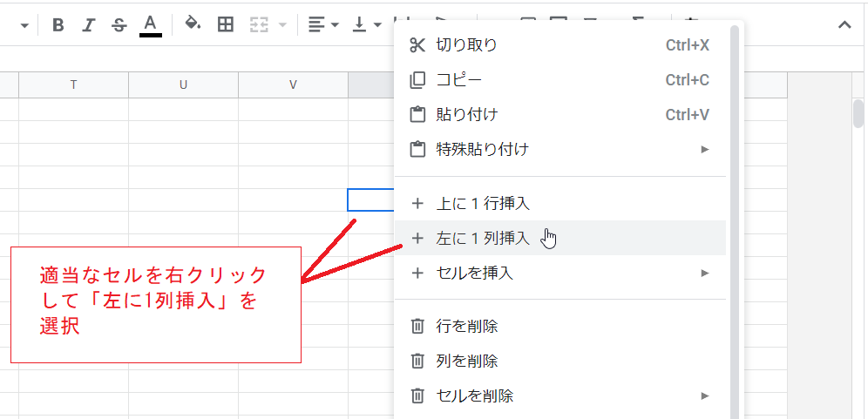Click the plus icon beside 上に 1 行挿入
The height and width of the screenshot is (419, 868).
417,204
